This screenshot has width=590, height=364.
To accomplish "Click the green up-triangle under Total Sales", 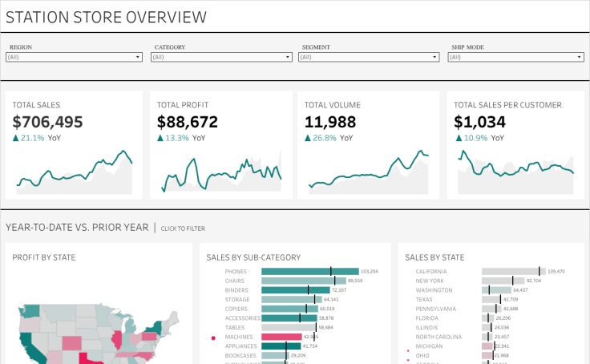I will 16,139.
